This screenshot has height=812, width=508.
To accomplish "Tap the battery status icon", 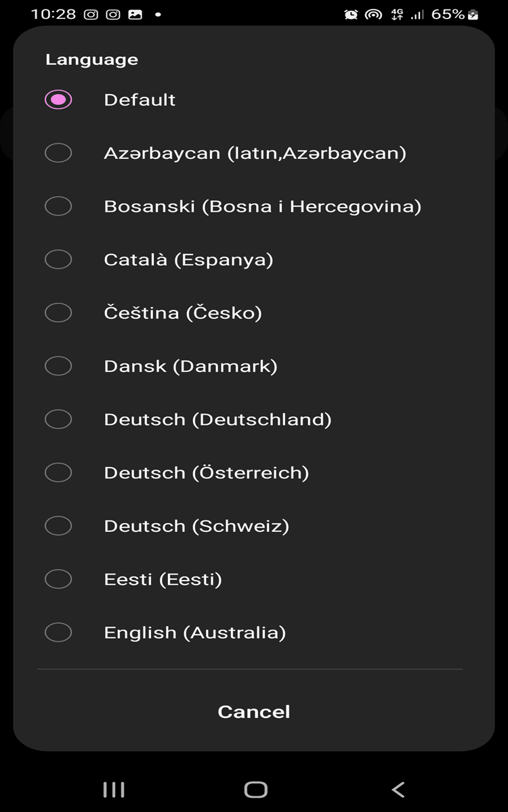I will click(473, 14).
